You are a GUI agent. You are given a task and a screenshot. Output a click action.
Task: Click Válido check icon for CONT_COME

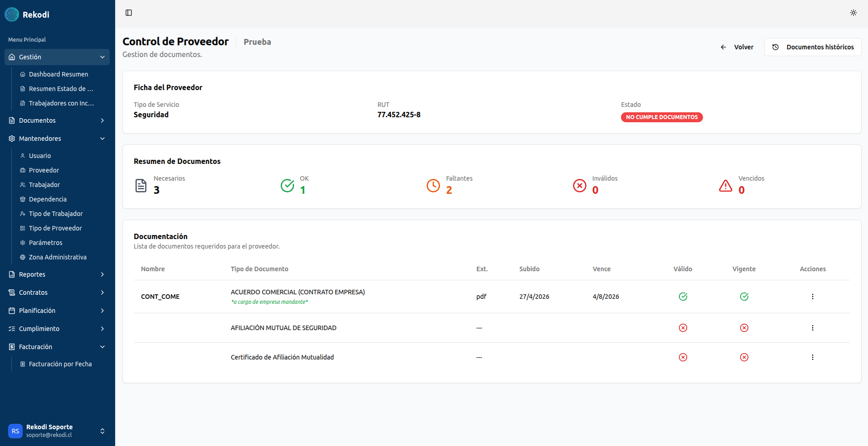click(683, 297)
